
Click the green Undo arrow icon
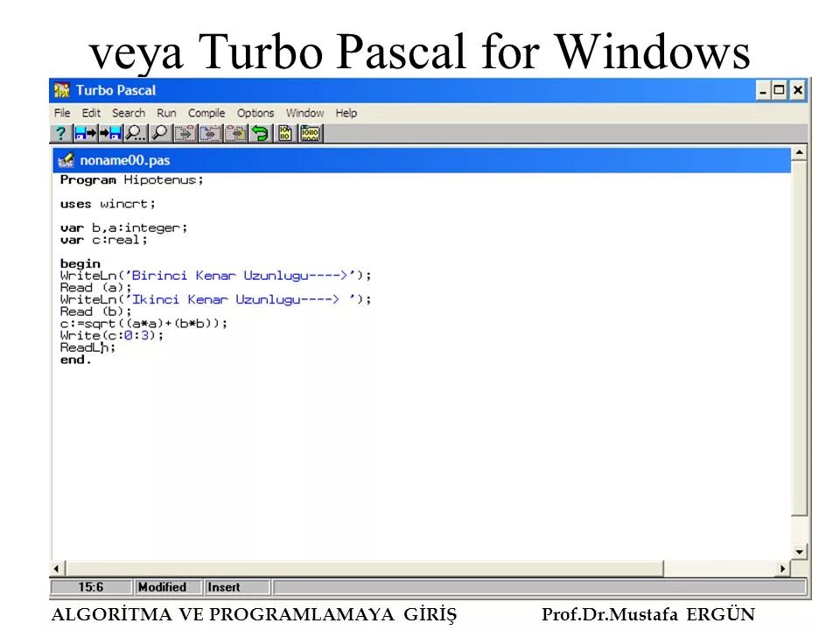261,133
